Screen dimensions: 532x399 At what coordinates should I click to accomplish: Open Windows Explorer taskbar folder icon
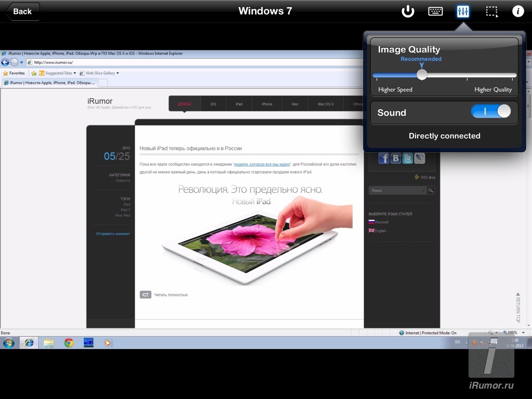pos(49,343)
